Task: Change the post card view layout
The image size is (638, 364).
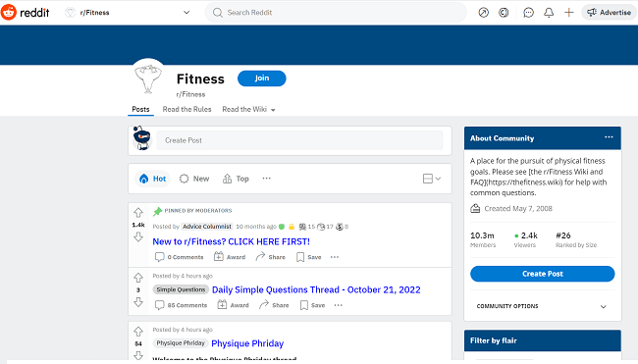Action: pos(432,179)
